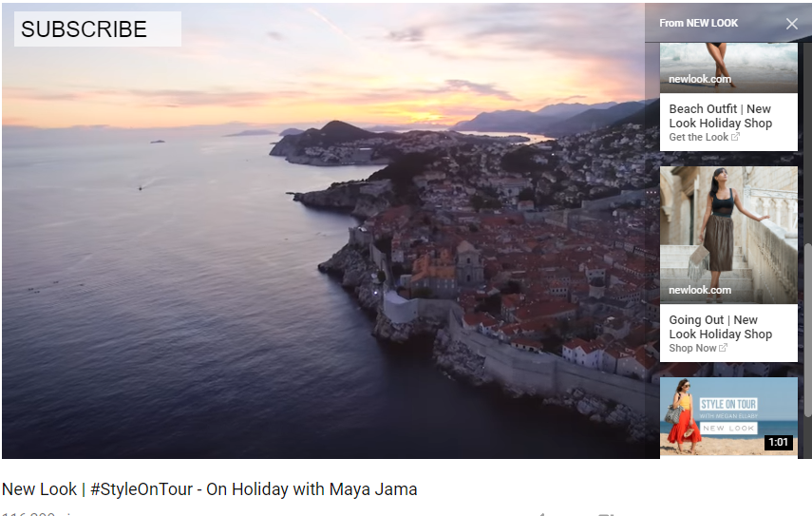Play the Style On Tour suggested video

[x=728, y=416]
